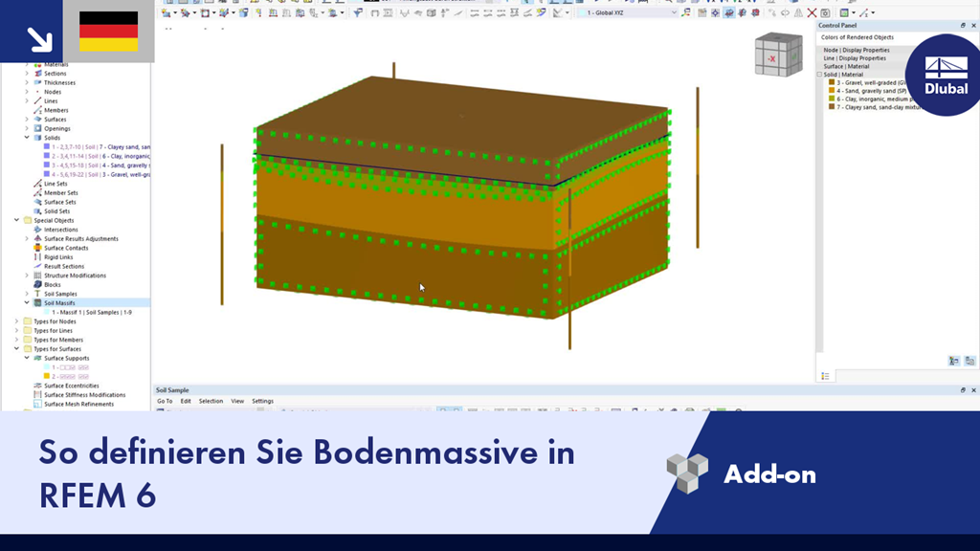This screenshot has height=551, width=980.
Task: Expand the Surfaces tree node
Action: tap(27, 120)
